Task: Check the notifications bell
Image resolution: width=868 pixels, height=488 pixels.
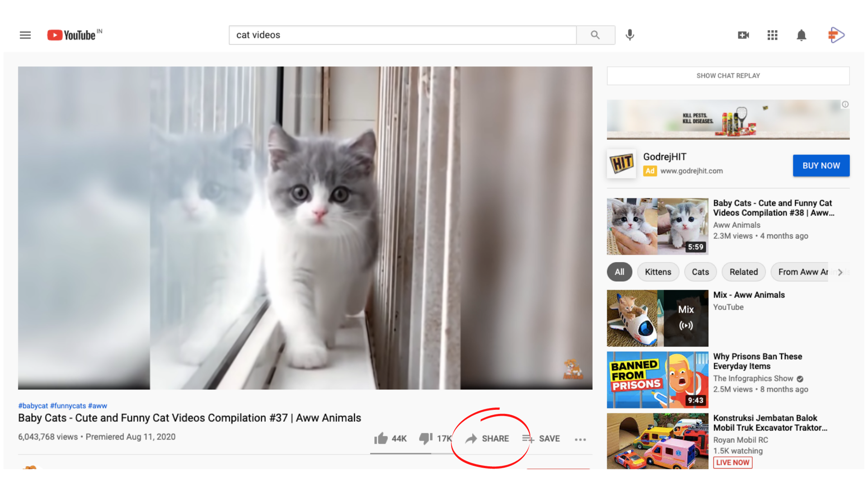Action: [801, 35]
